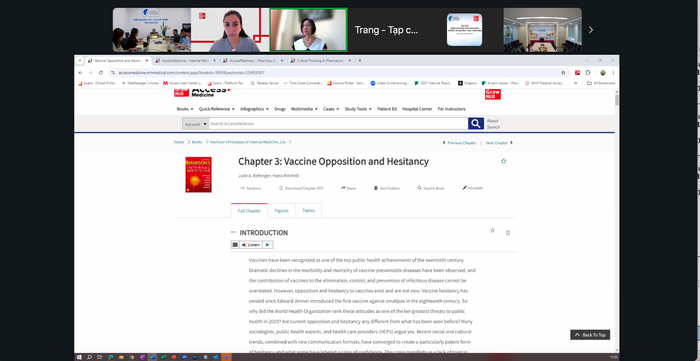This screenshot has width=700, height=361.
Task: Switch to the Figures tab
Action: click(x=282, y=211)
